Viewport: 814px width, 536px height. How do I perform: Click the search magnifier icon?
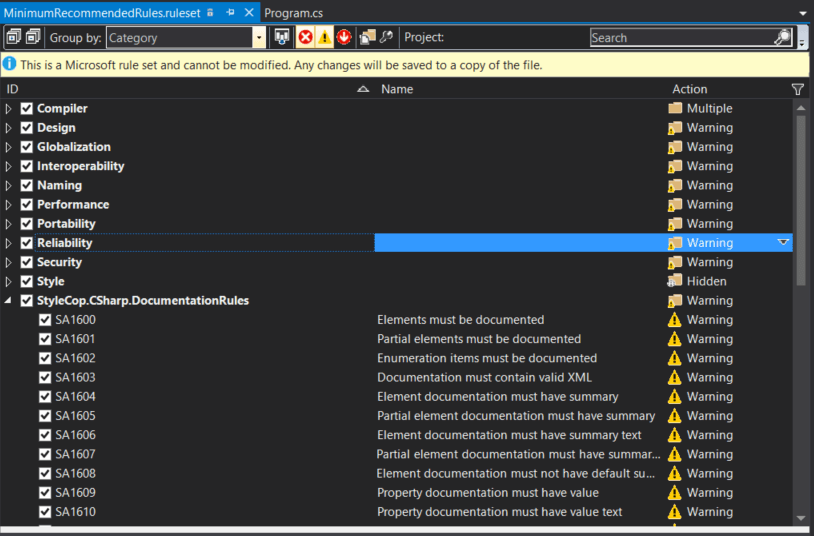782,37
